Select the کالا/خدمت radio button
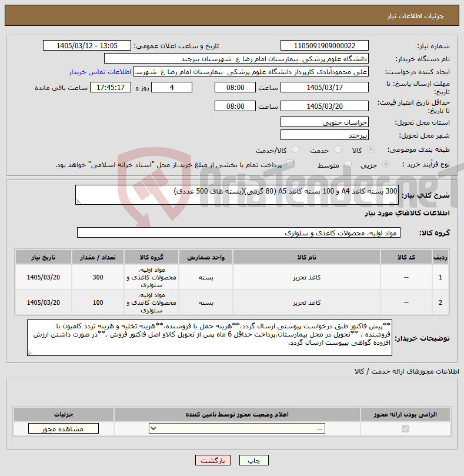The image size is (464, 476). point(295,149)
